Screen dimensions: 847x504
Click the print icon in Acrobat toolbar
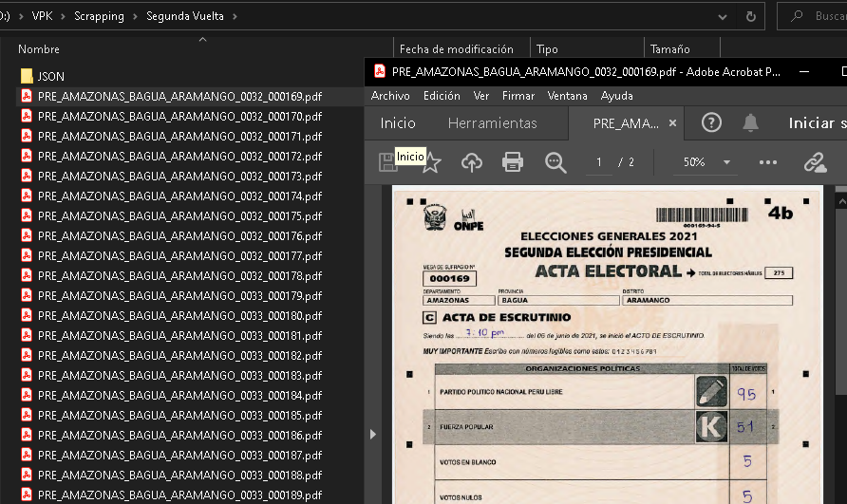pos(513,162)
